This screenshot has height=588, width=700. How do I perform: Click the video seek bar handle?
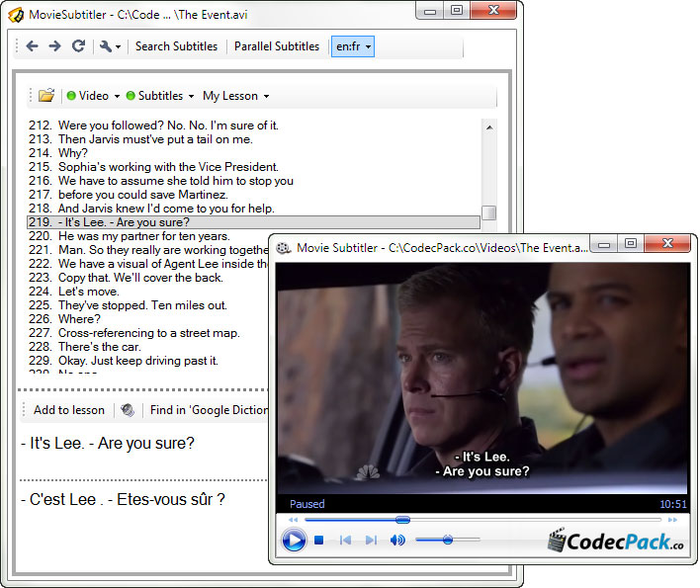tap(402, 520)
